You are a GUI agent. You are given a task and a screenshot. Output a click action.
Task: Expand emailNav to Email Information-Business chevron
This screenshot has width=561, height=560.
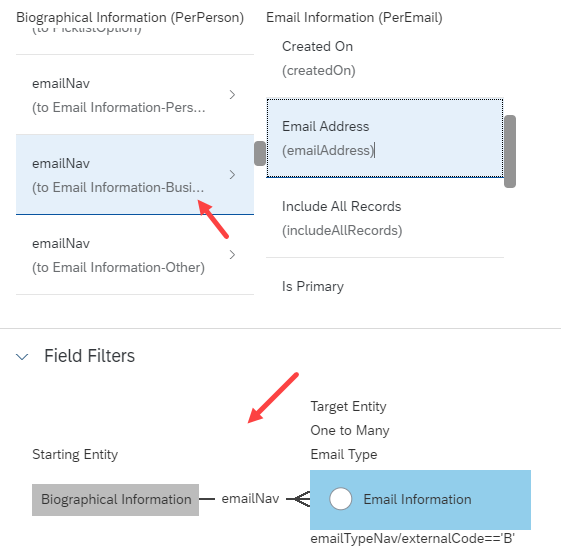232,175
